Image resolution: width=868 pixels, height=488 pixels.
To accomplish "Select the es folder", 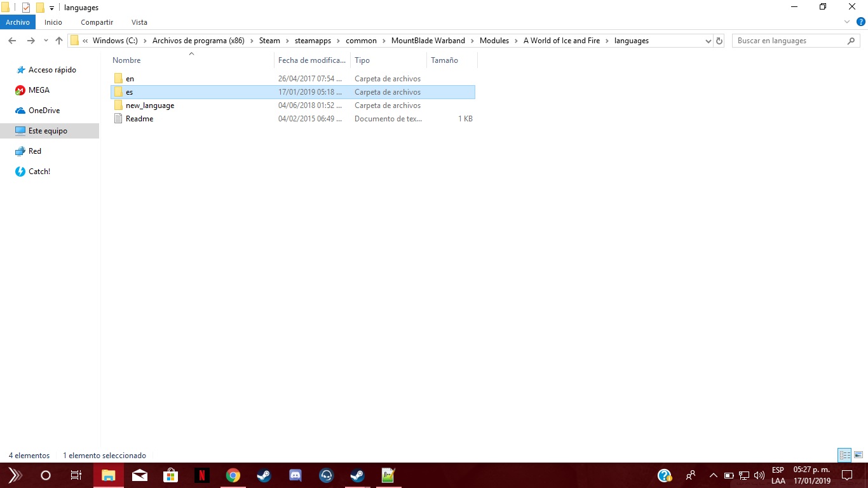I will (292, 92).
